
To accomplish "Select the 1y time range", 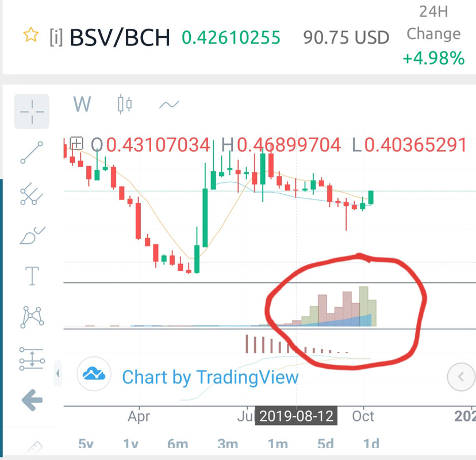I will click(x=130, y=444).
